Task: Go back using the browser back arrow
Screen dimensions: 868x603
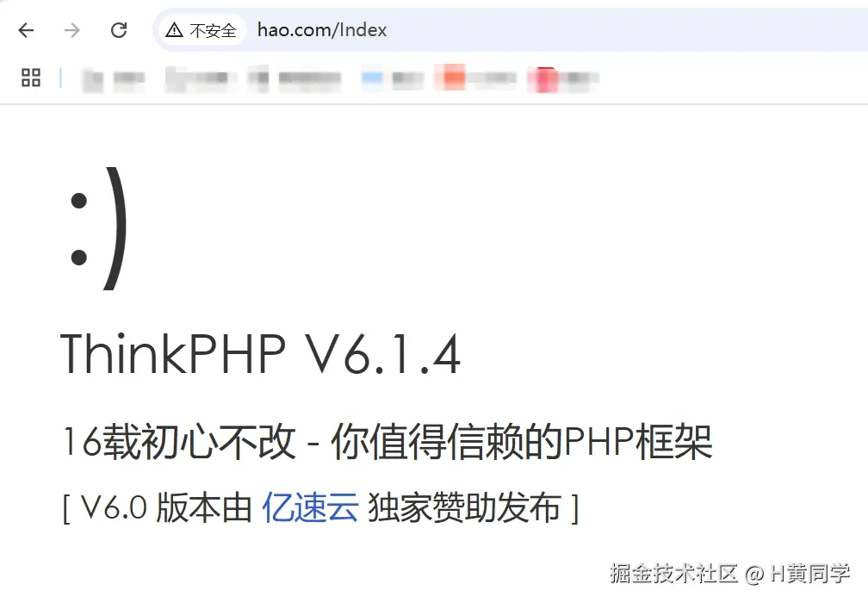Action: click(x=26, y=30)
